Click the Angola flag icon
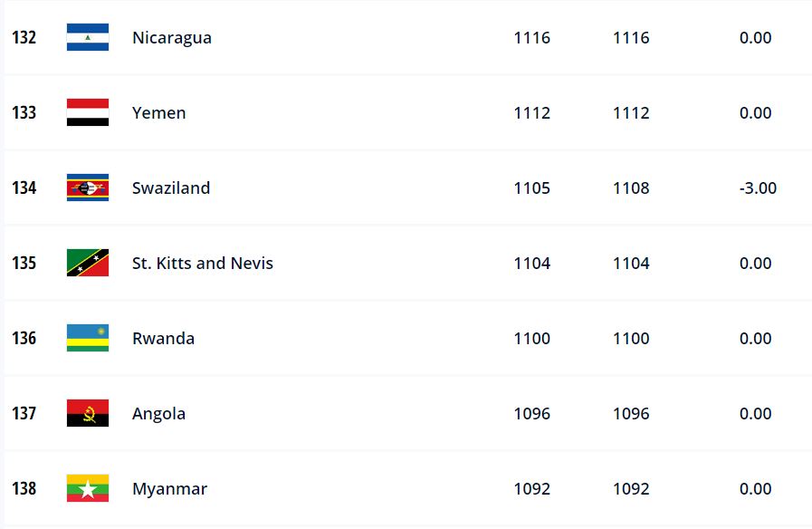 click(88, 414)
